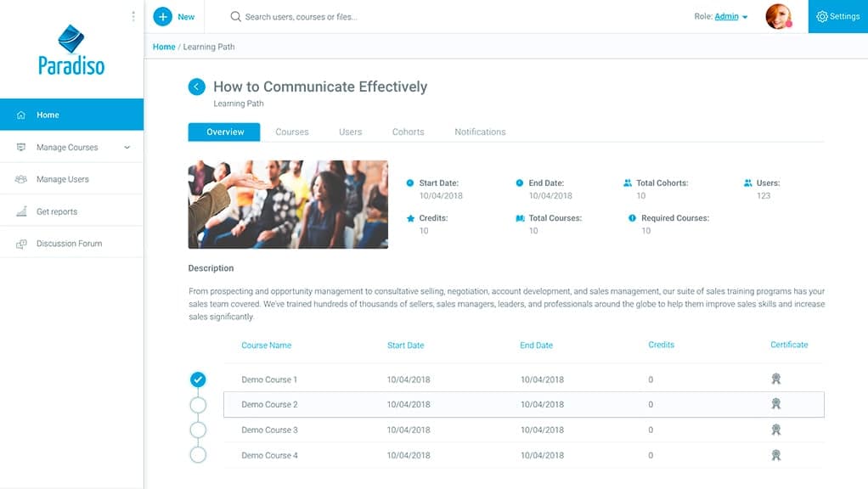Click the user profile avatar
This screenshot has height=489, width=868.
tap(778, 17)
